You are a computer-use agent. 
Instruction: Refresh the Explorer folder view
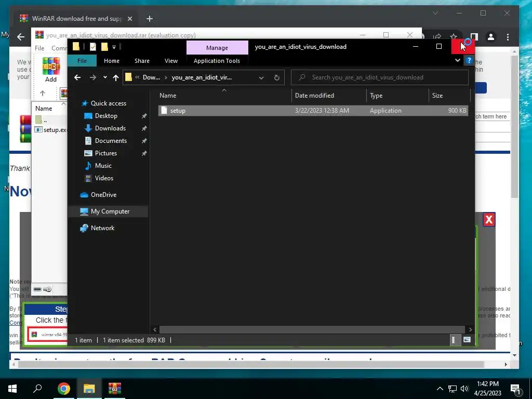pyautogui.click(x=277, y=78)
